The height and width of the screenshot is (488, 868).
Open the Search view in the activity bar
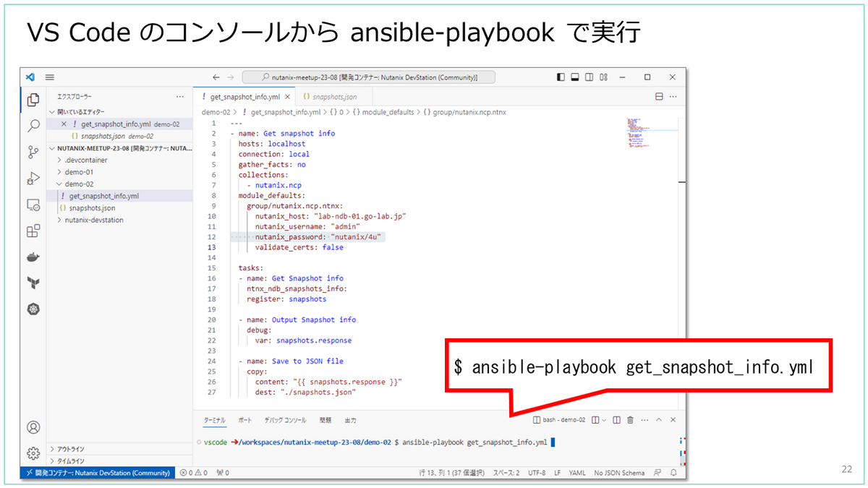pos(33,126)
